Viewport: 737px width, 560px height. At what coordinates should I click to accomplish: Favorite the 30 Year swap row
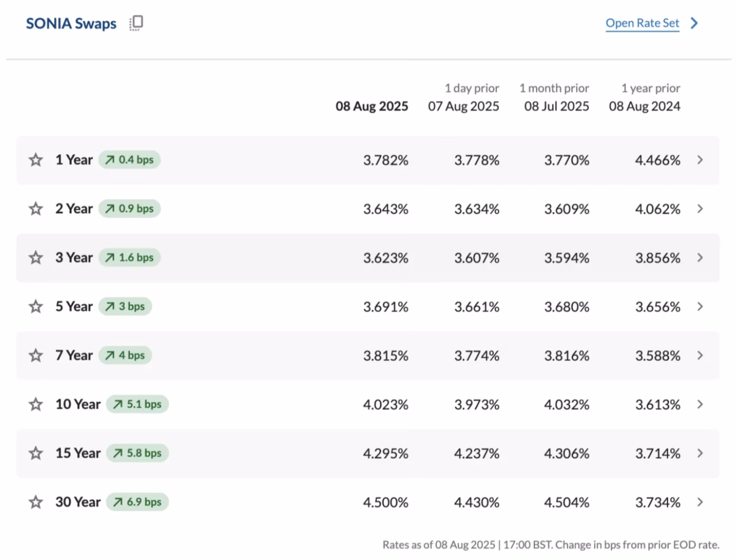point(35,502)
